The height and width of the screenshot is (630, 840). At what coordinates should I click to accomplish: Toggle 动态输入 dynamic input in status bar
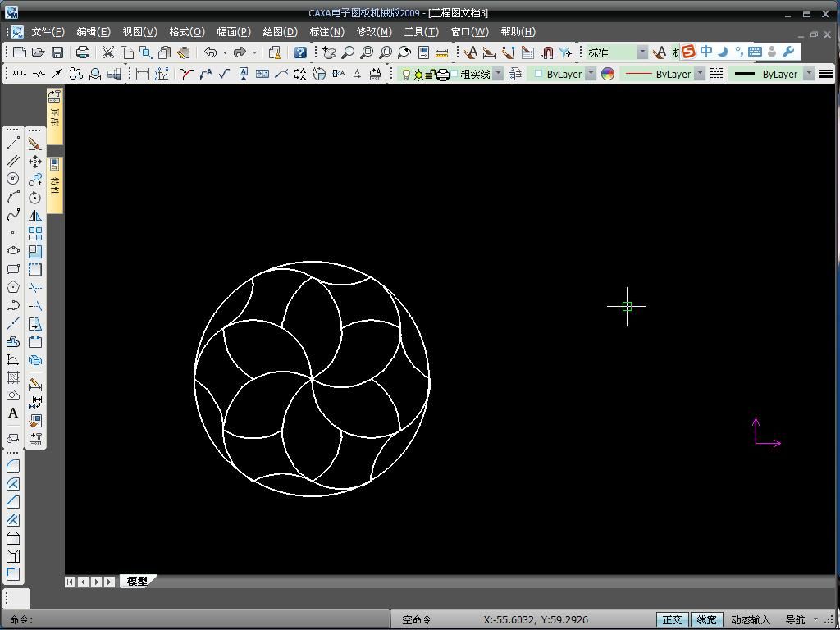(750, 619)
